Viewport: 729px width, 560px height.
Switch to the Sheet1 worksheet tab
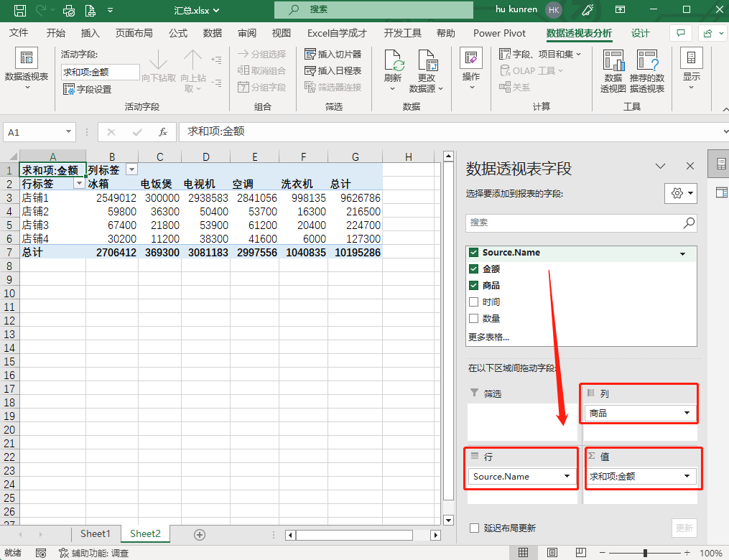pos(96,534)
